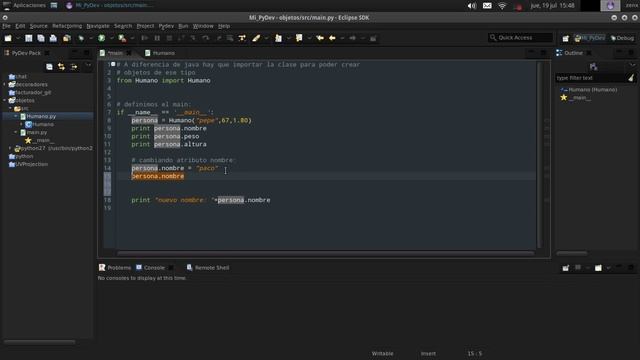Open dropdown arrow beside the Run button
Screen dimensions: 640x360
111,38
